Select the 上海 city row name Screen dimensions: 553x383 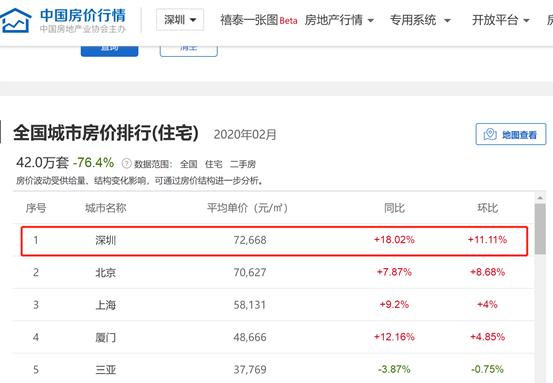click(x=105, y=305)
